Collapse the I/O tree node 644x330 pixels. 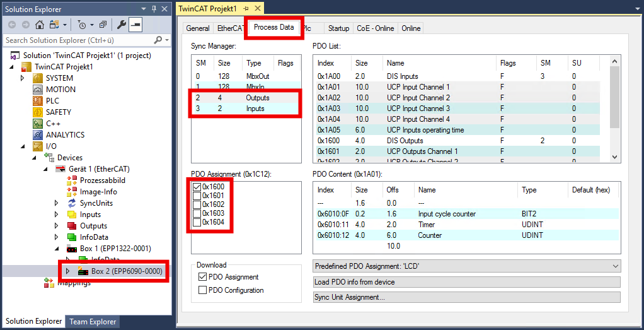(23, 146)
